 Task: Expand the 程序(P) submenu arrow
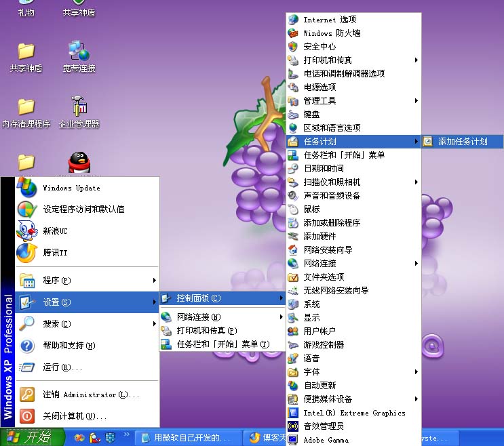(155, 281)
